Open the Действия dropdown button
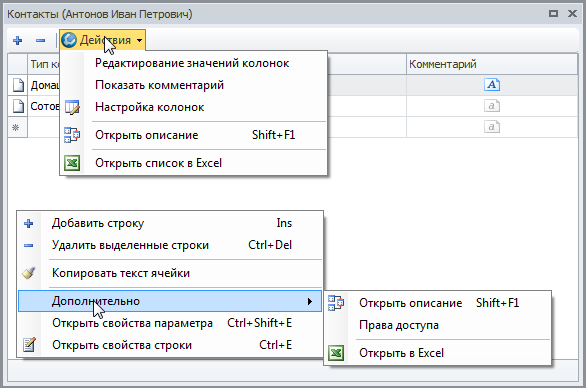This screenshot has height=388, width=586. [102, 40]
